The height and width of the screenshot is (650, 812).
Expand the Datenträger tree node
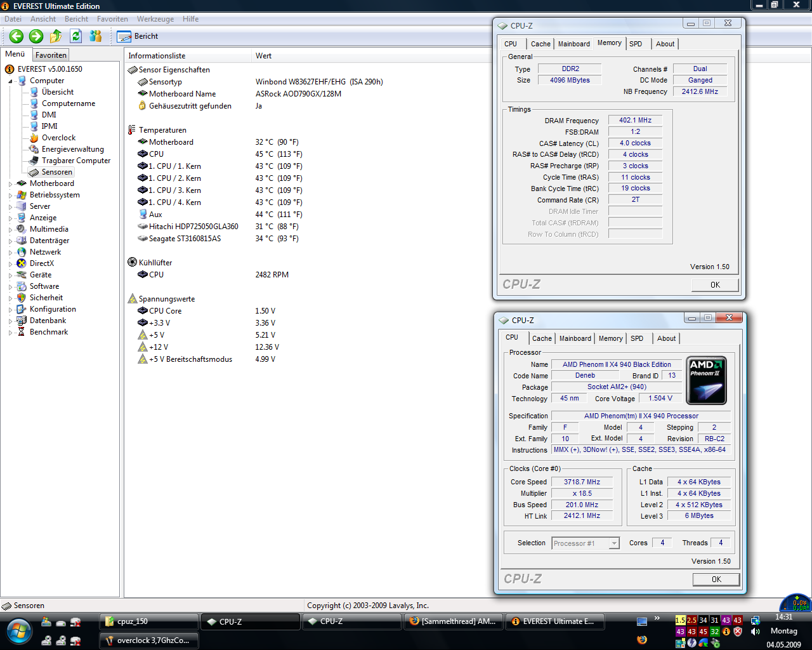(10, 241)
